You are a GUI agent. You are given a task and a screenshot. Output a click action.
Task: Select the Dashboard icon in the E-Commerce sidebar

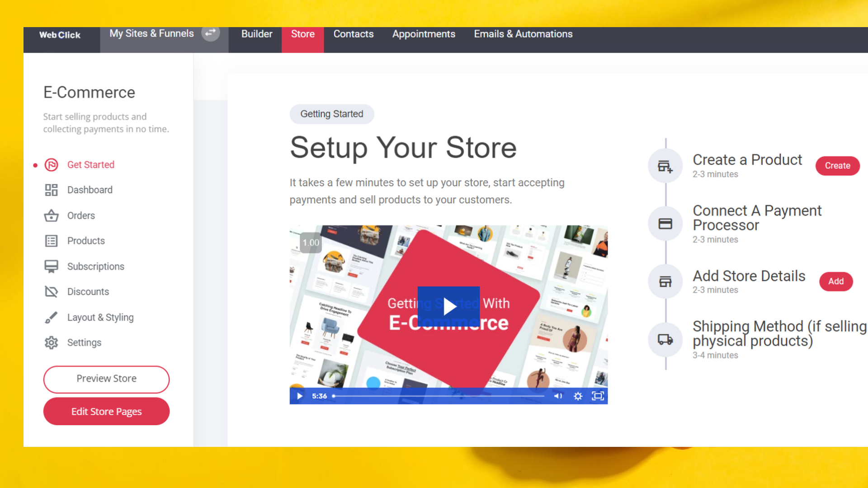tap(51, 190)
